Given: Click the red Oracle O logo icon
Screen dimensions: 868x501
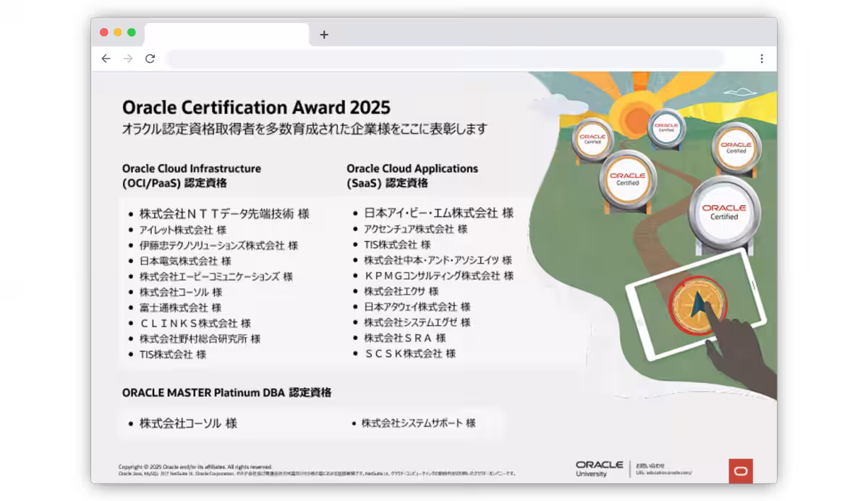Looking at the screenshot, I should 741,471.
